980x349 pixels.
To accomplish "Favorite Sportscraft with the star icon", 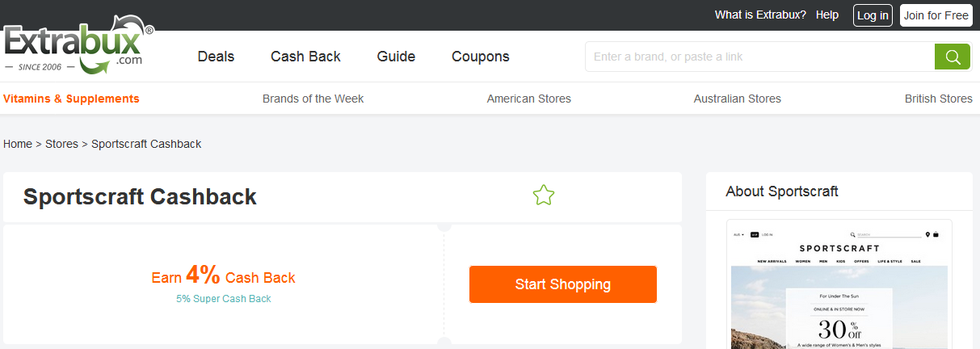I will coord(544,196).
